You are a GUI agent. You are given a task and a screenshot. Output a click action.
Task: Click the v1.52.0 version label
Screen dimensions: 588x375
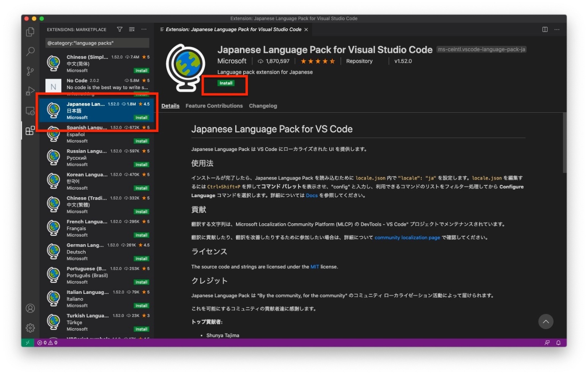click(x=403, y=61)
